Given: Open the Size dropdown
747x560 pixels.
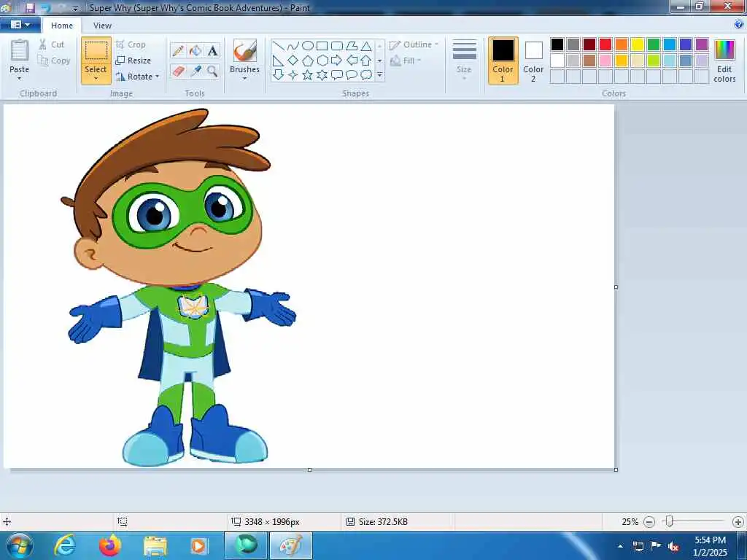Looking at the screenshot, I should pos(464,60).
